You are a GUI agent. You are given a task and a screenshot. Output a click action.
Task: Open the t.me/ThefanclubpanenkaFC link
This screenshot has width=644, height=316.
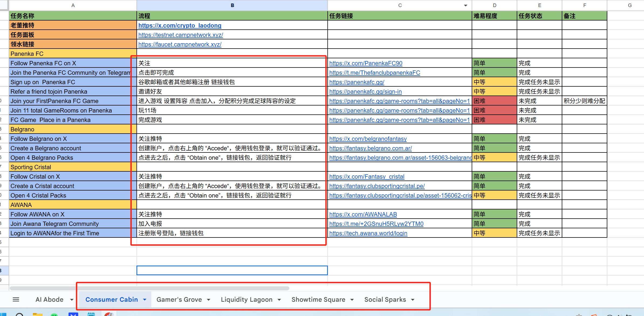point(375,73)
